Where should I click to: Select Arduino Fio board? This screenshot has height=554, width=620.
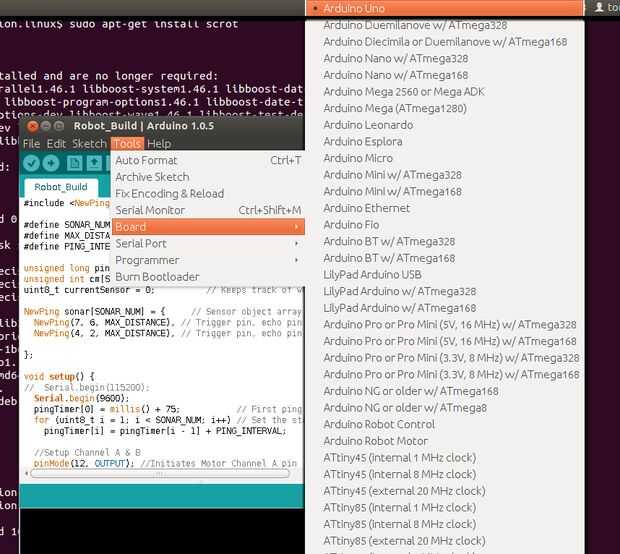pos(444,225)
